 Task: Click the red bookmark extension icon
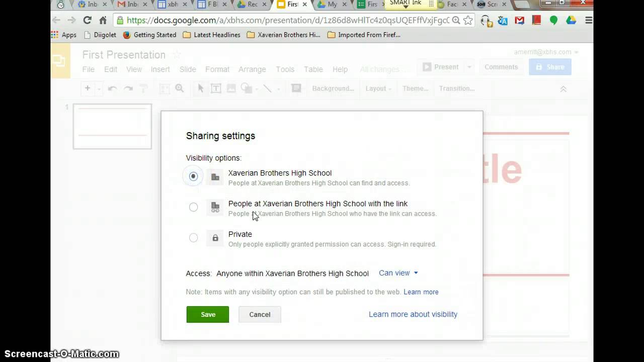pos(536,20)
